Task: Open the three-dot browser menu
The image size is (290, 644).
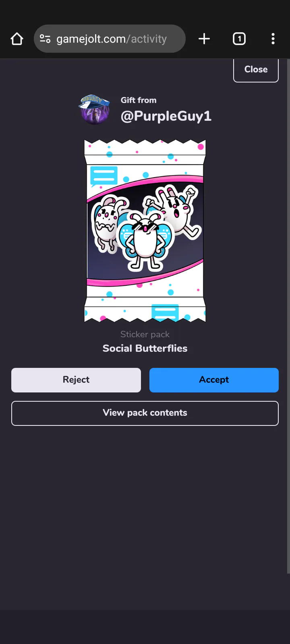Action: (x=273, y=39)
